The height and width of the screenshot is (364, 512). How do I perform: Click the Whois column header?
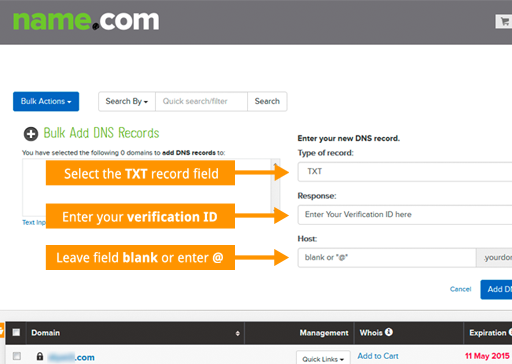coord(371,333)
